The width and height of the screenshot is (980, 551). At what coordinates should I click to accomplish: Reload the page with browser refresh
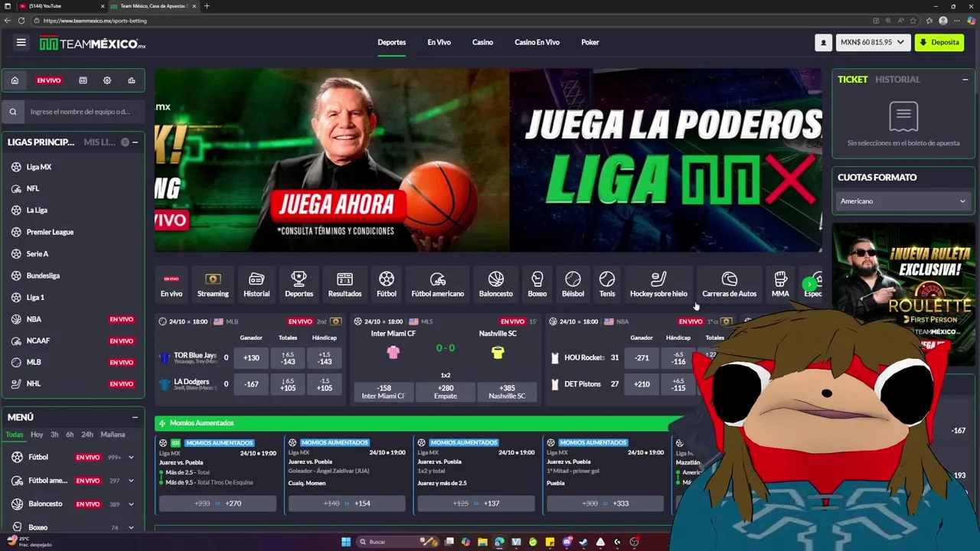point(21,21)
